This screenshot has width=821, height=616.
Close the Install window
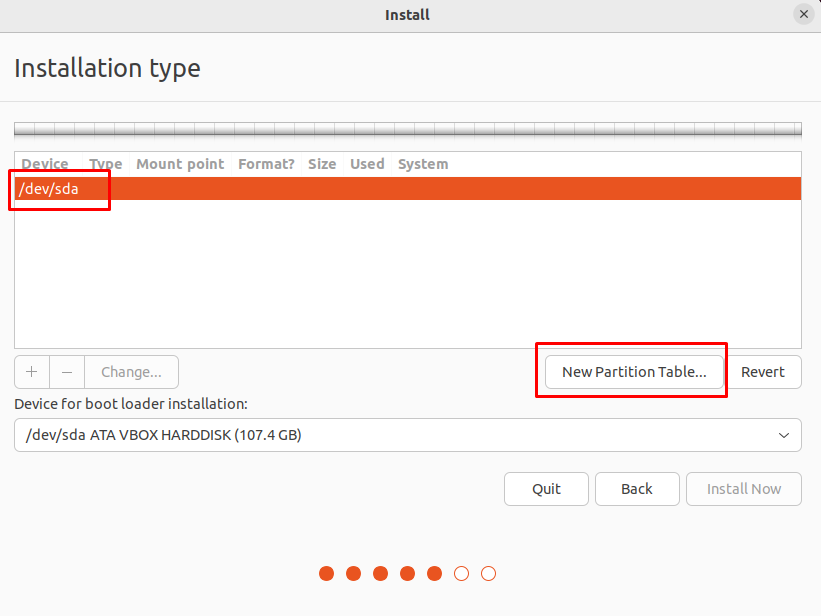point(803,15)
